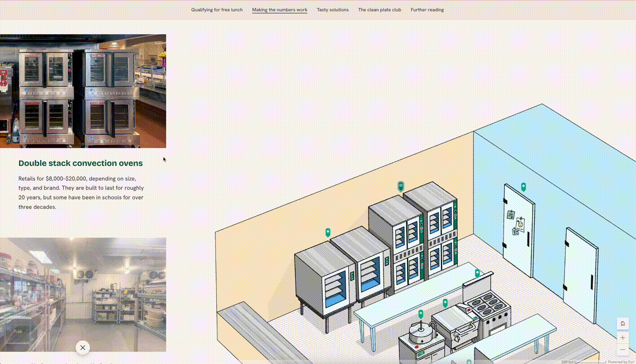Click the pin above the steam kettle
The image size is (636, 364).
click(x=421, y=313)
